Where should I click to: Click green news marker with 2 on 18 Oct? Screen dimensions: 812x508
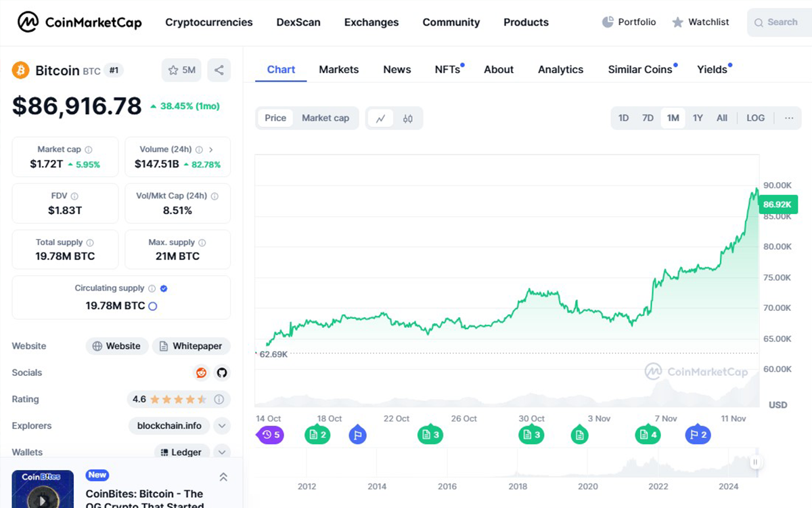(317, 435)
